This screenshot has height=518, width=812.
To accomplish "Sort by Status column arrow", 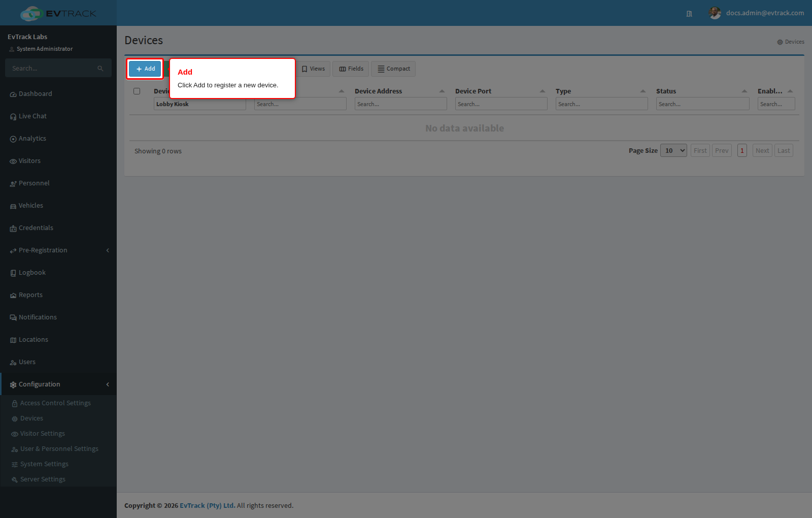I will 745,91.
